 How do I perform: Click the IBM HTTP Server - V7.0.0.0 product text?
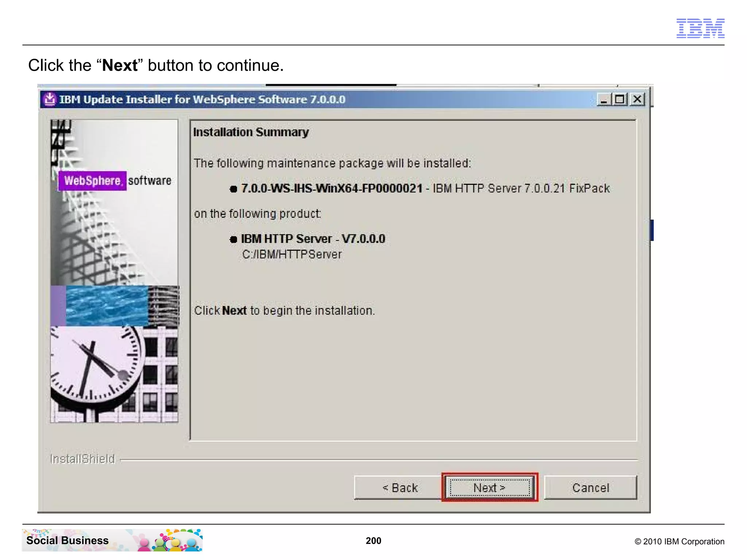[313, 239]
